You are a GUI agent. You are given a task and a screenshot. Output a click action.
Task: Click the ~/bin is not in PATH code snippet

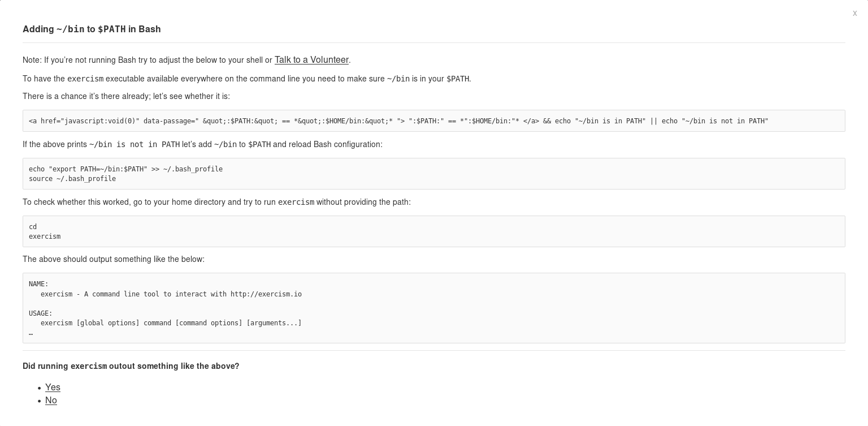(x=133, y=144)
